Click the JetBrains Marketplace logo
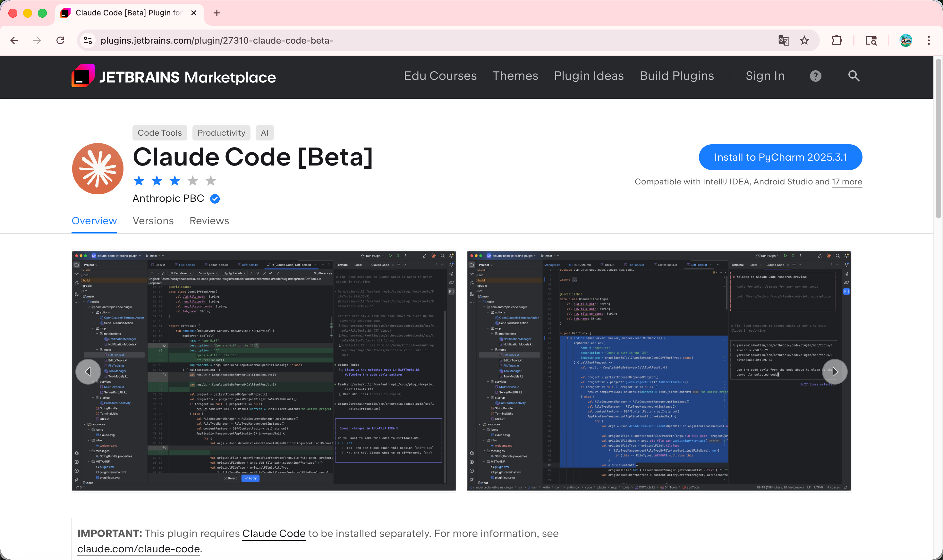 coord(174,77)
